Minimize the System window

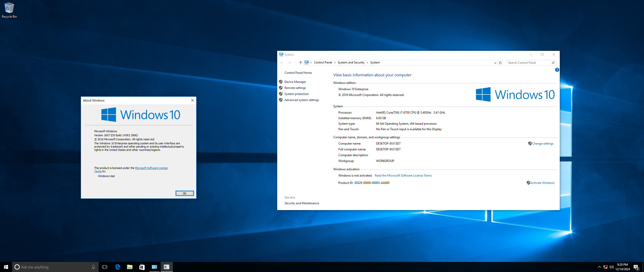pyautogui.click(x=531, y=54)
